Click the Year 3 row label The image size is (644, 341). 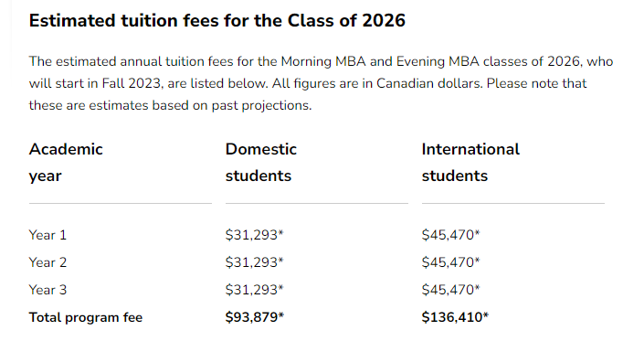(48, 290)
